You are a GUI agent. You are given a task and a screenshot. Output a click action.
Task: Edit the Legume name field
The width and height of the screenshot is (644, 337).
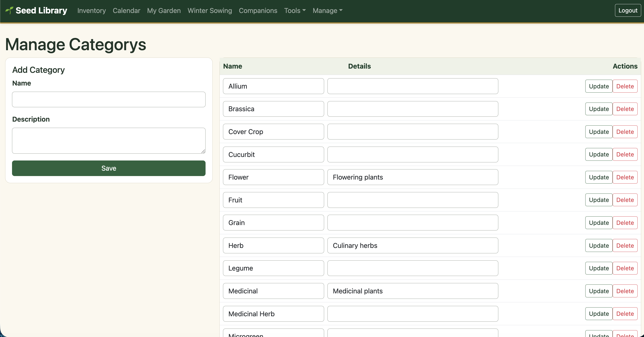pos(273,268)
